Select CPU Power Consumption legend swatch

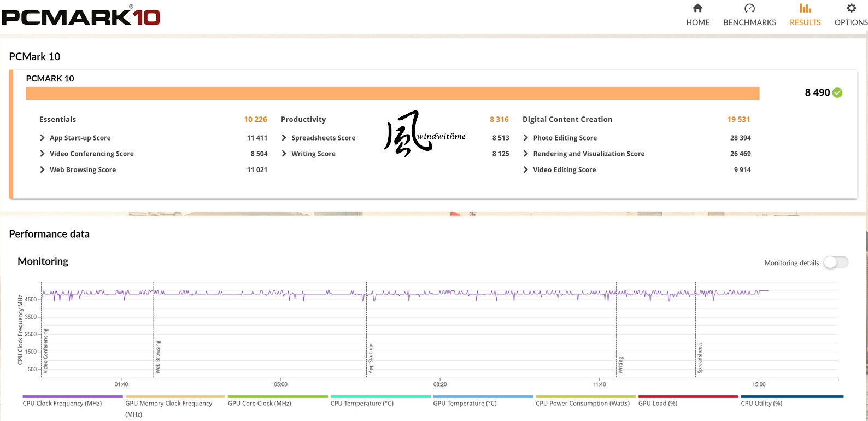pyautogui.click(x=585, y=396)
